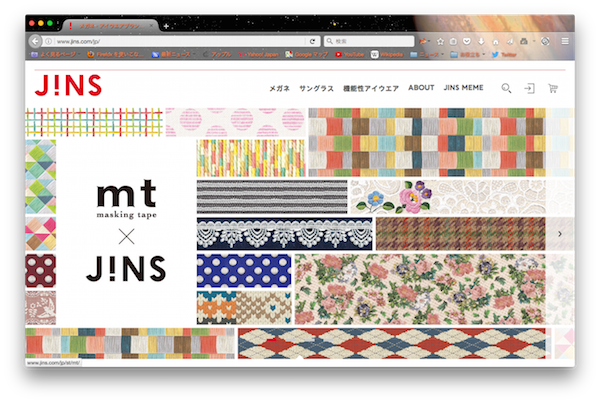Click the printer-shaped toolbar icon
Viewport: 600px width, 403px height.
(x=524, y=41)
